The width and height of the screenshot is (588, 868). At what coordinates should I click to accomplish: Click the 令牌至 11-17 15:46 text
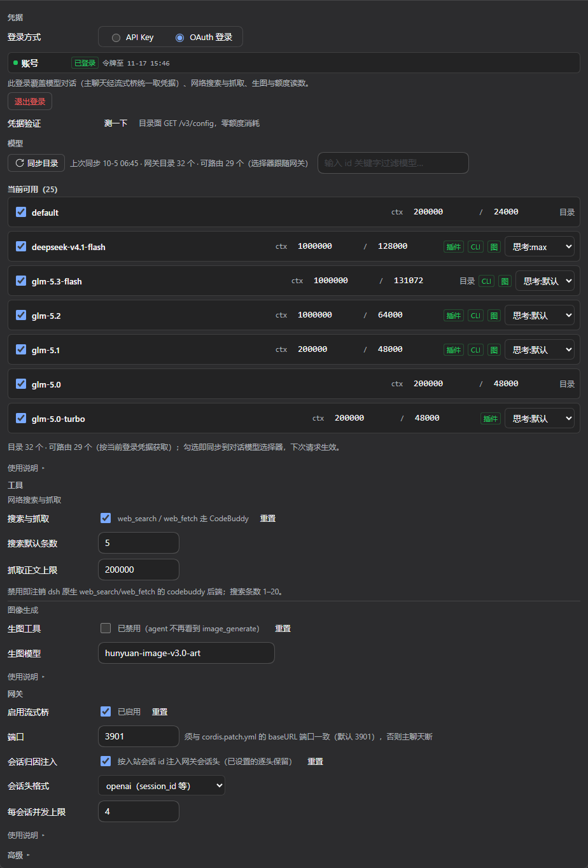click(136, 64)
